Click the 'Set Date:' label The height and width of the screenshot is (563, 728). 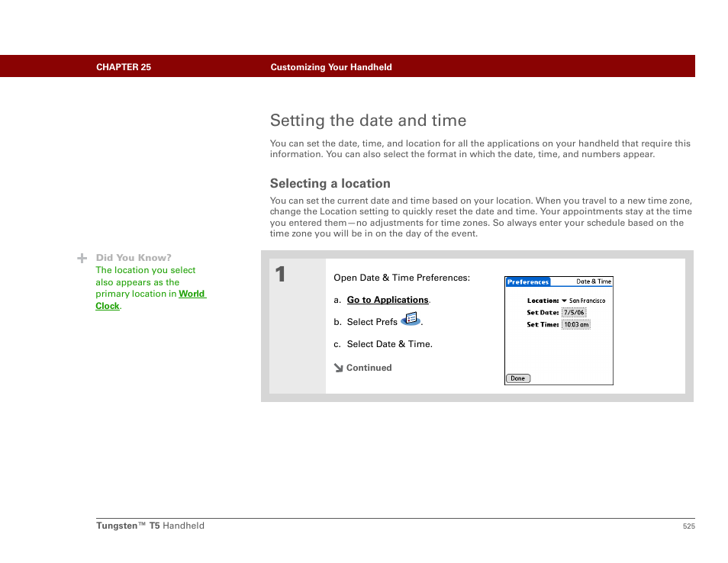[543, 313]
